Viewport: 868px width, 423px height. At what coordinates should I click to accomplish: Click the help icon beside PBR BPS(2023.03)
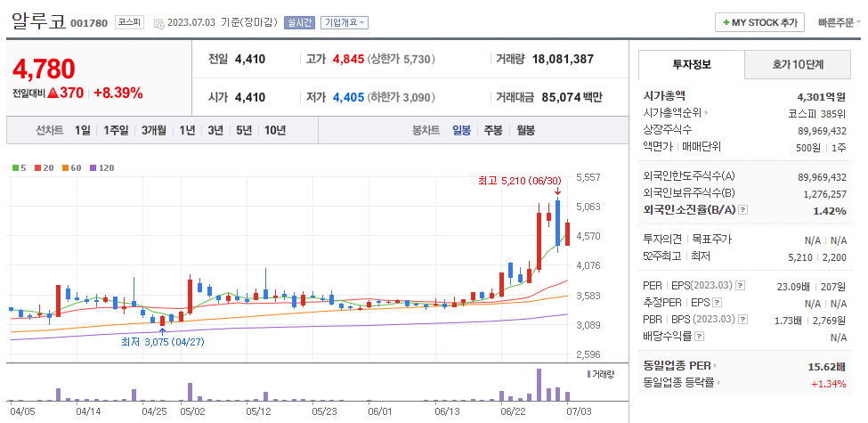[742, 320]
